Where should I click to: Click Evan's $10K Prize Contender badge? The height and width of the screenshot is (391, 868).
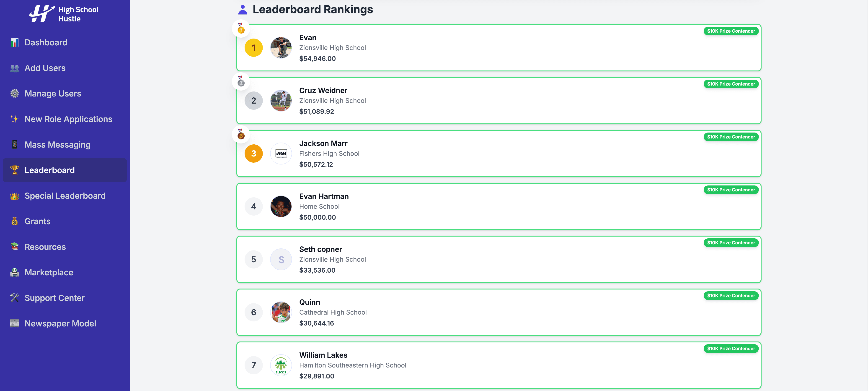coord(731,31)
